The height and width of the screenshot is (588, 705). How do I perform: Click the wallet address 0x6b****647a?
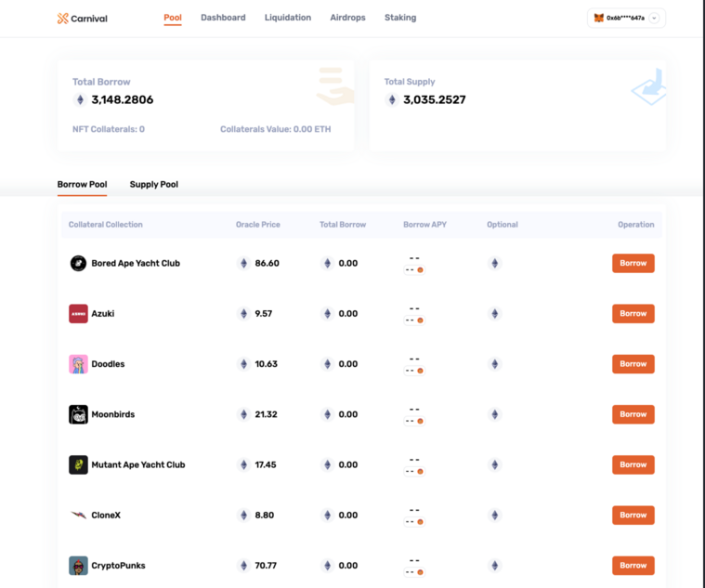click(x=625, y=18)
